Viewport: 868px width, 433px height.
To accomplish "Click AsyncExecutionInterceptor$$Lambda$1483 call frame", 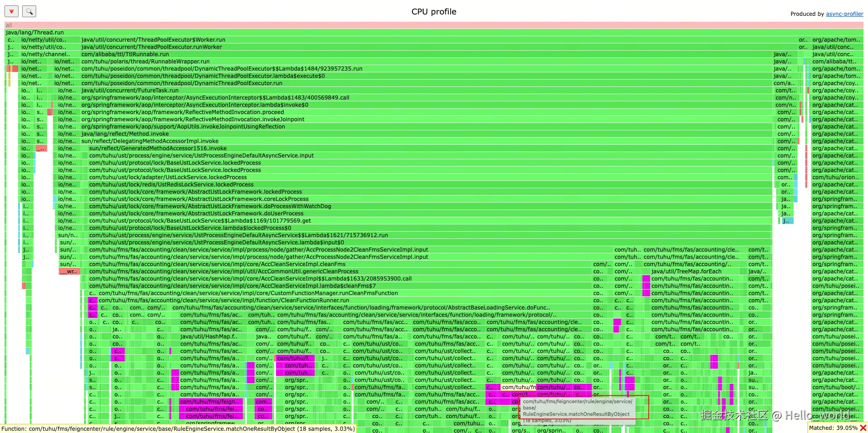I will click(426, 98).
